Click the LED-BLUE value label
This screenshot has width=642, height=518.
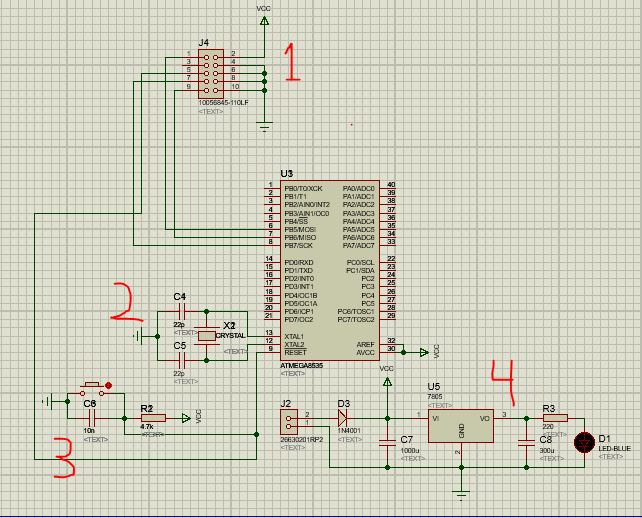(x=615, y=449)
